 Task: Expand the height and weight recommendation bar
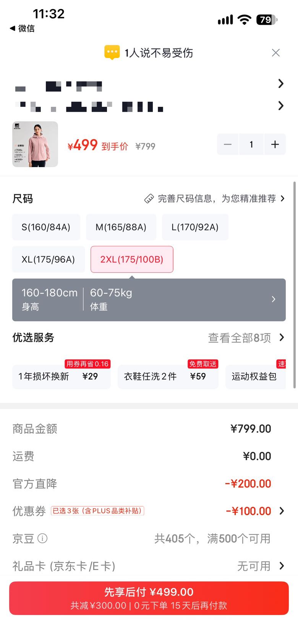point(149,299)
